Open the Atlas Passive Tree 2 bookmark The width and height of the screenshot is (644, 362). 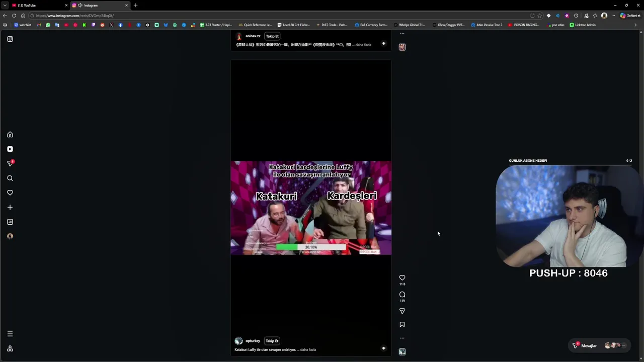click(x=487, y=25)
